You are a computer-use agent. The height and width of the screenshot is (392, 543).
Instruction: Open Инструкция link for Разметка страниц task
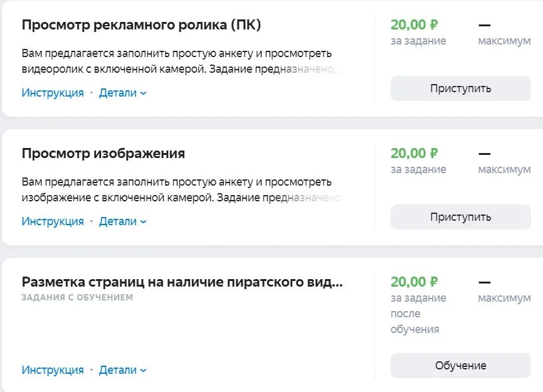[x=53, y=370]
